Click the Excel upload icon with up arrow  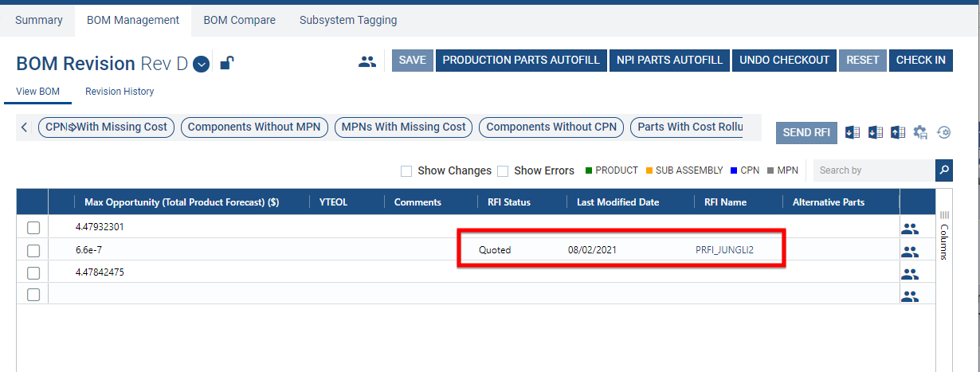tap(899, 133)
